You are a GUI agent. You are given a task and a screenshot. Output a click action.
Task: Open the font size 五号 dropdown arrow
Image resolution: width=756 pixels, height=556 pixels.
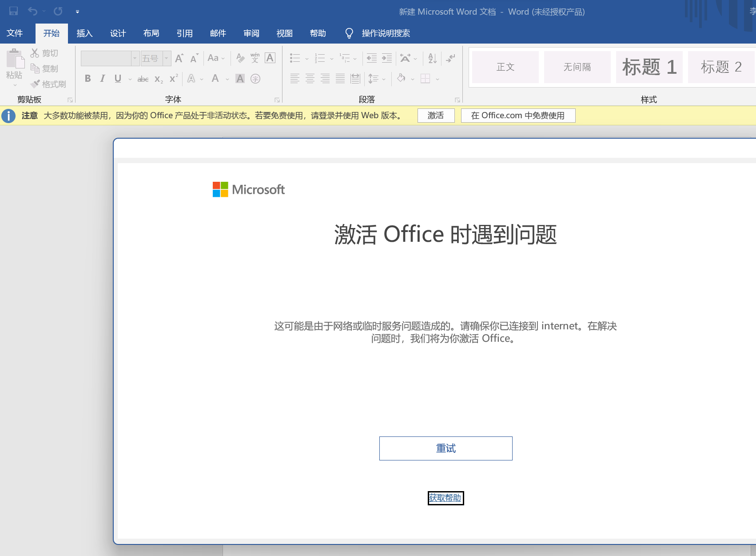coord(167,58)
